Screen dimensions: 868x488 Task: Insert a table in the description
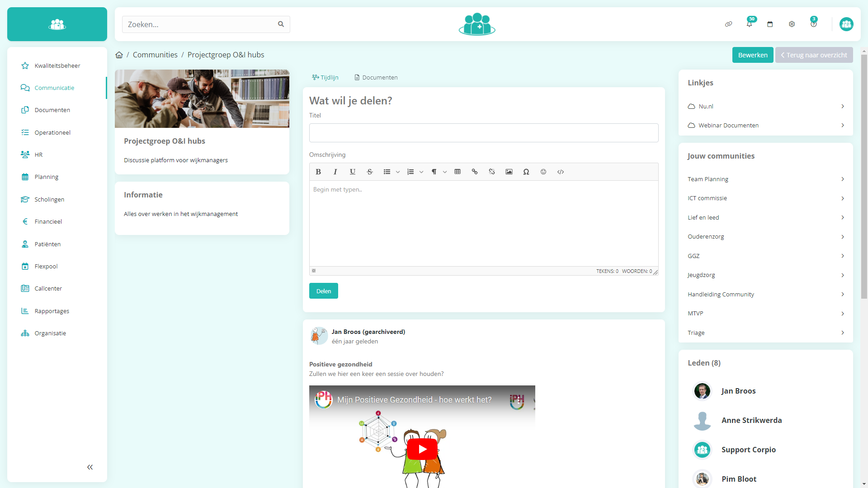click(x=458, y=172)
